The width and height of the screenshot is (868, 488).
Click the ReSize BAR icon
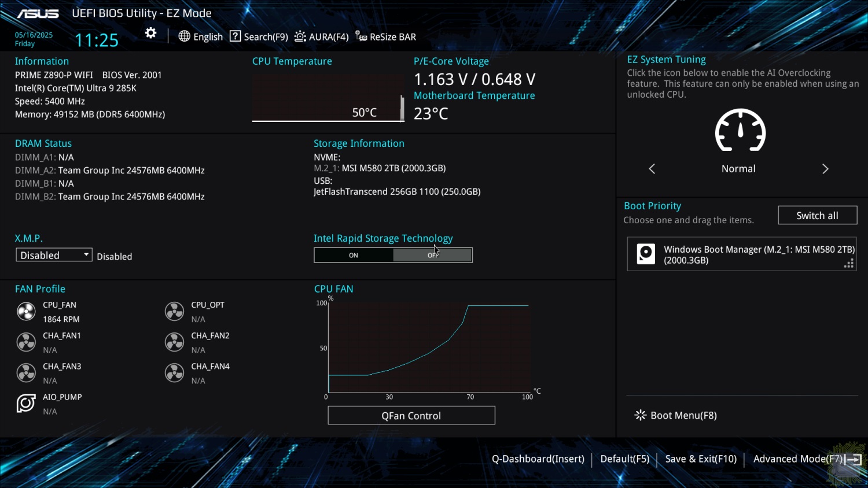tap(361, 36)
